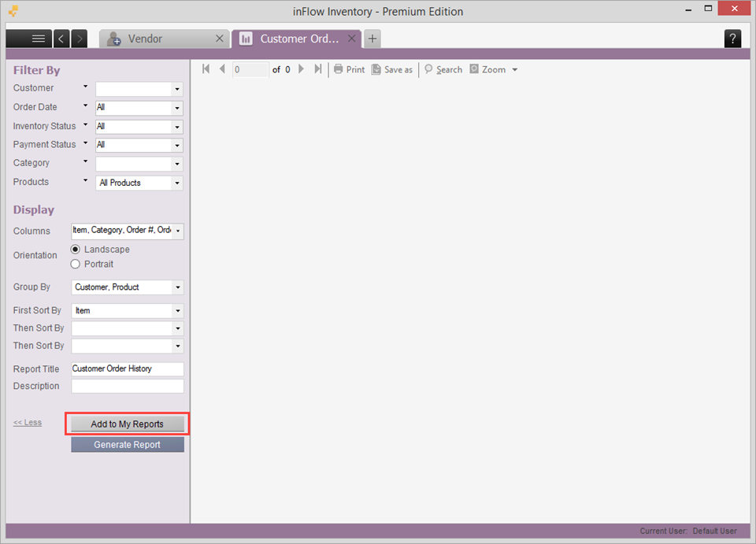The image size is (756, 544).
Task: Click the Default User status text
Action: tap(715, 531)
